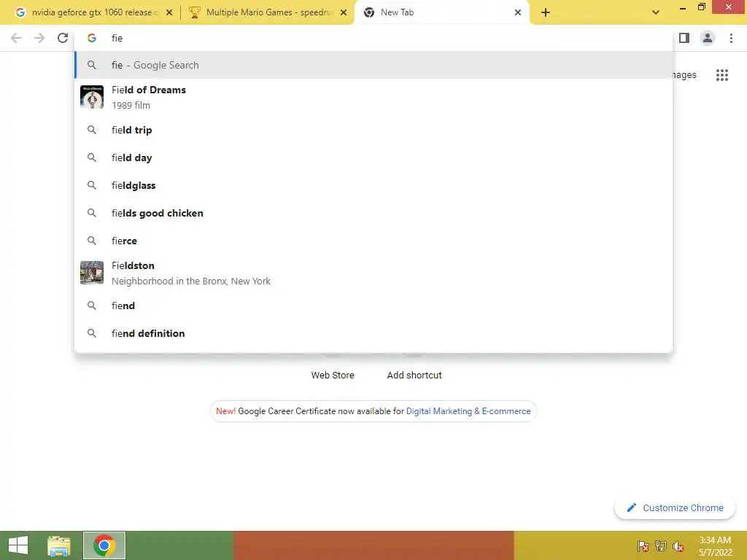This screenshot has width=747, height=560.
Task: Choose the Fieldston neighborhood suggestion
Action: (x=373, y=273)
